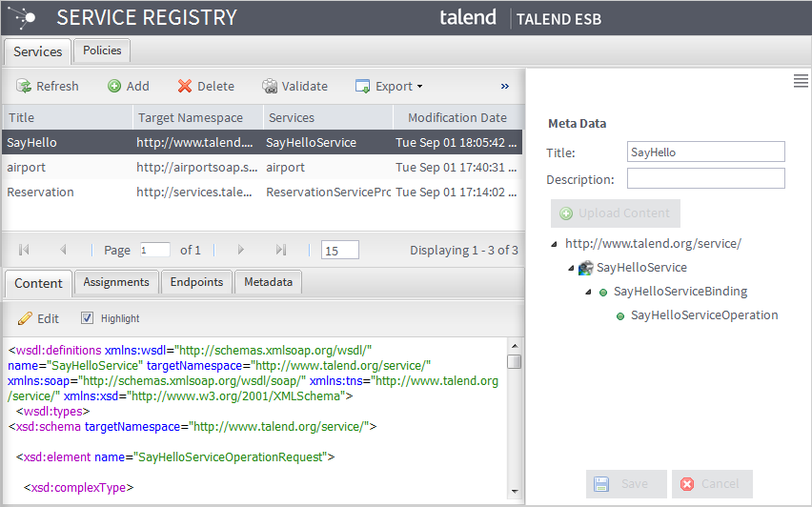Screen dimensions: 812x507
Task: Collapse the http://www.talend.org/service/ tree node
Action: [555, 244]
